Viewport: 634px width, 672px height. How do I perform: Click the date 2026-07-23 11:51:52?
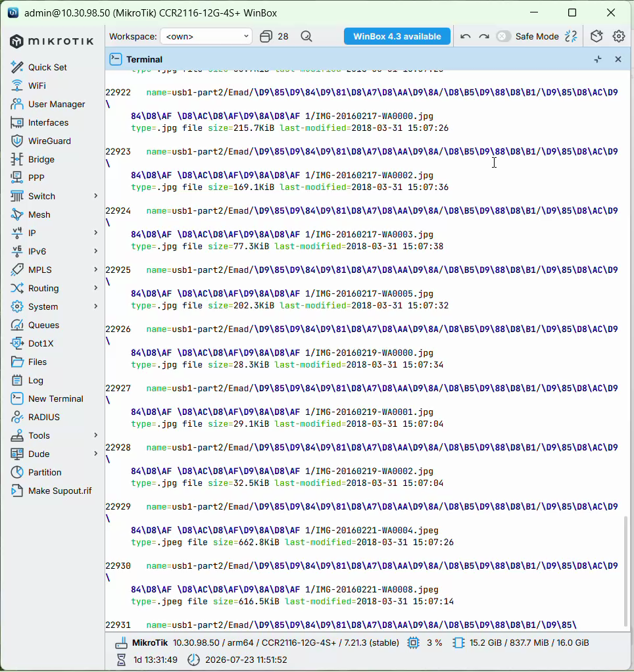click(246, 660)
